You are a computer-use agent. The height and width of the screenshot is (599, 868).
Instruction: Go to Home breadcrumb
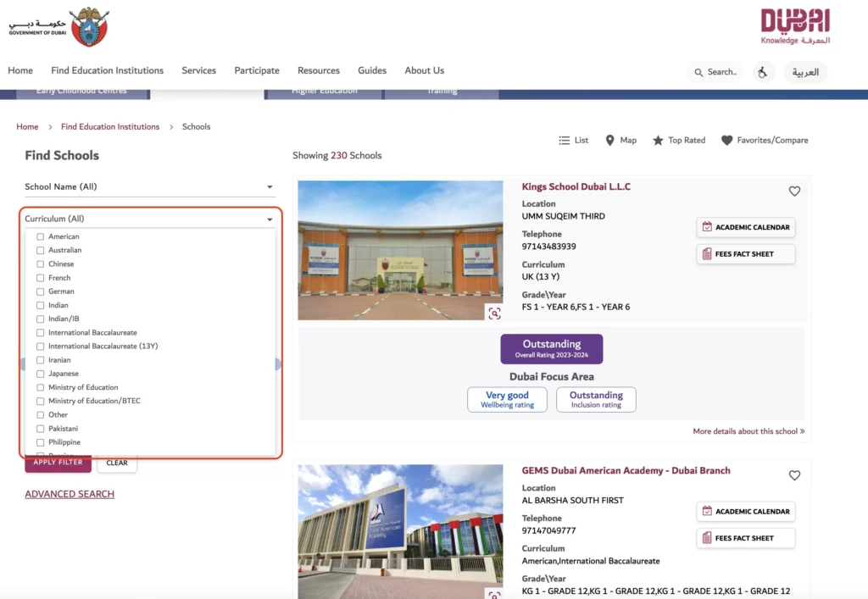coord(28,126)
